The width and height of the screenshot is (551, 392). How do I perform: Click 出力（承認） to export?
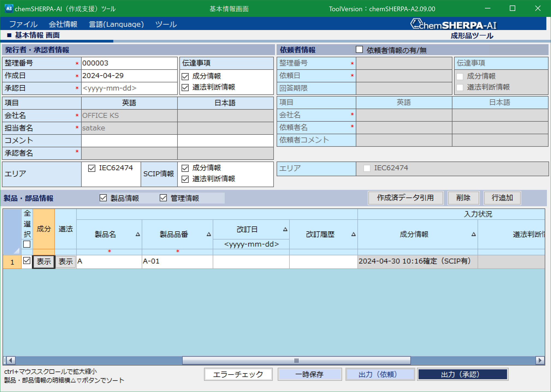tap(463, 374)
